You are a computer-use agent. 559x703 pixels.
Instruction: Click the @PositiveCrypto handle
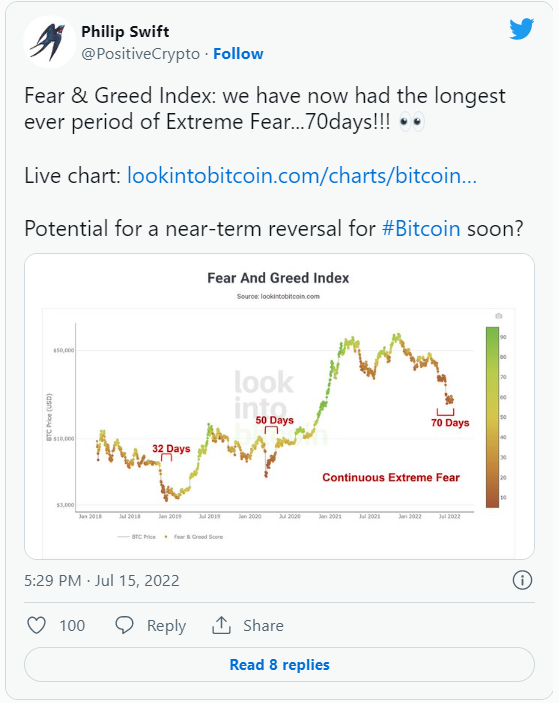[x=140, y=54]
